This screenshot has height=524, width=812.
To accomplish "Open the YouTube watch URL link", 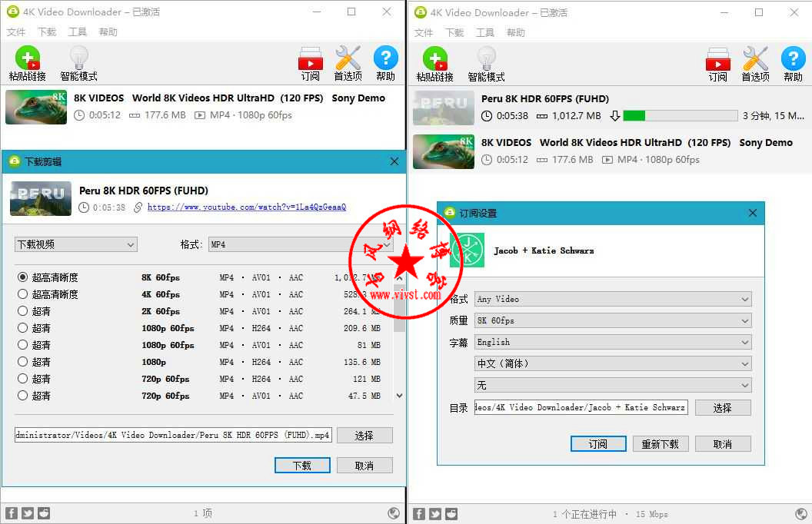I will point(247,207).
